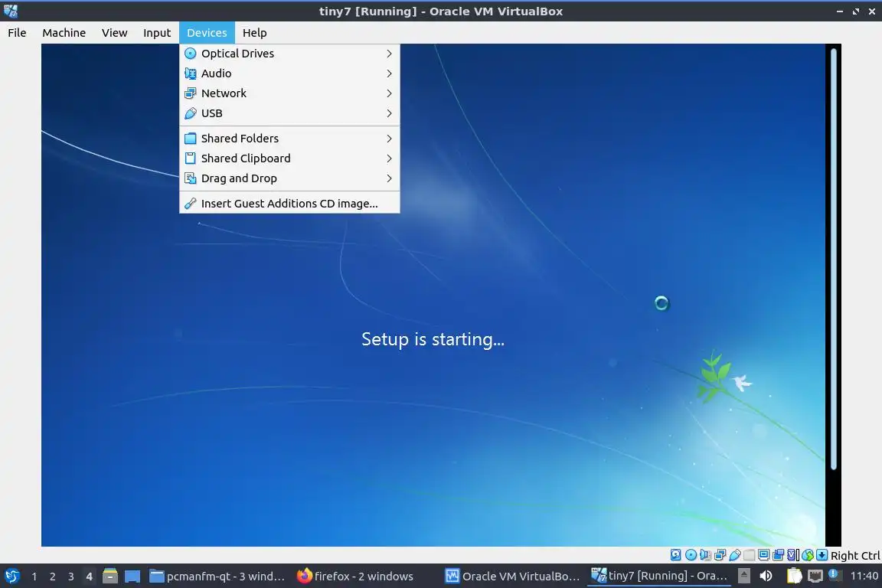Close the Devices menu via its tab
The width and height of the screenshot is (882, 588).
(207, 33)
